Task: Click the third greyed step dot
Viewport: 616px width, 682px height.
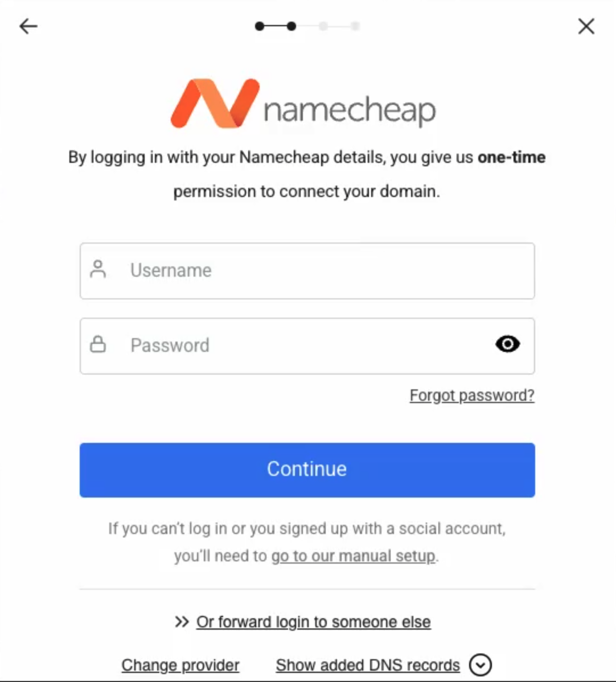Action: pyautogui.click(x=323, y=27)
